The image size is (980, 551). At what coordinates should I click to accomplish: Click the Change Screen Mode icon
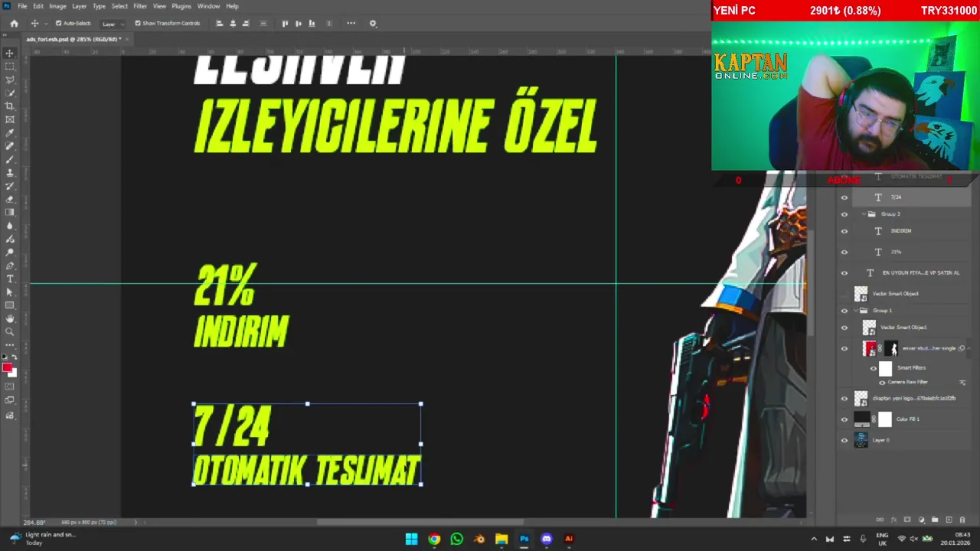click(10, 401)
